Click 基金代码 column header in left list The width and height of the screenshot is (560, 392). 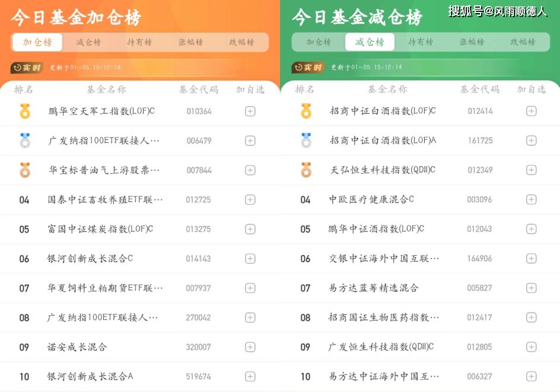pyautogui.click(x=199, y=90)
